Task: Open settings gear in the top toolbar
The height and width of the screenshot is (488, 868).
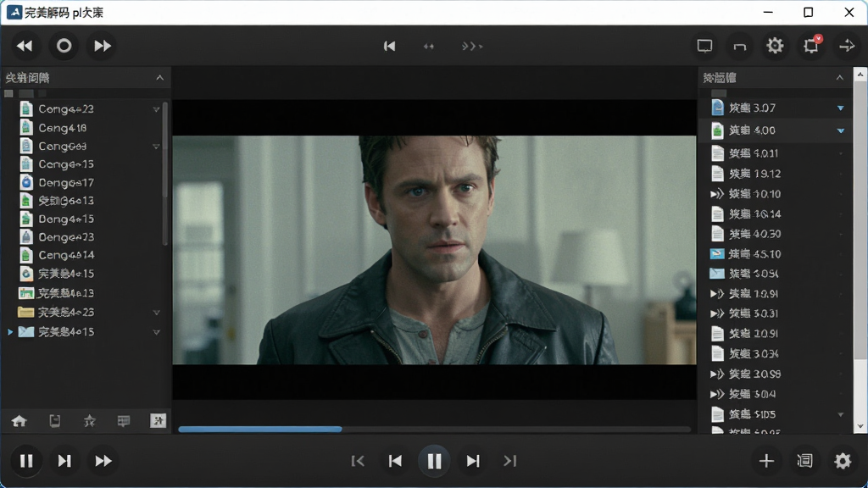Action: click(x=775, y=46)
